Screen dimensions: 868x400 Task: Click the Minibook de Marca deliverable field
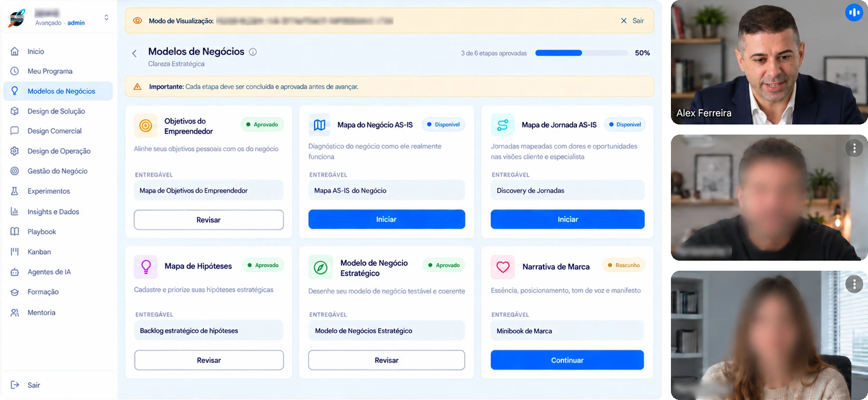coord(567,331)
